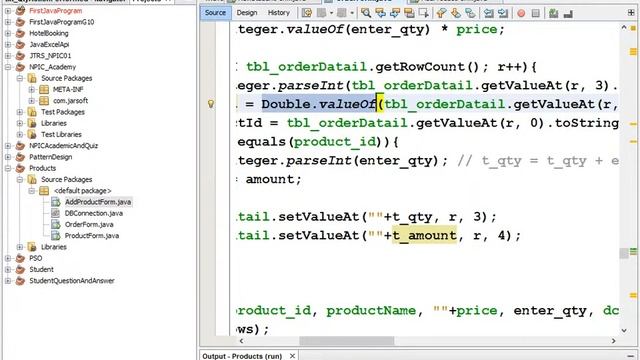The height and width of the screenshot is (360, 640).
Task: Click horizontal scrollbar left arrow
Action: [x=241, y=340]
